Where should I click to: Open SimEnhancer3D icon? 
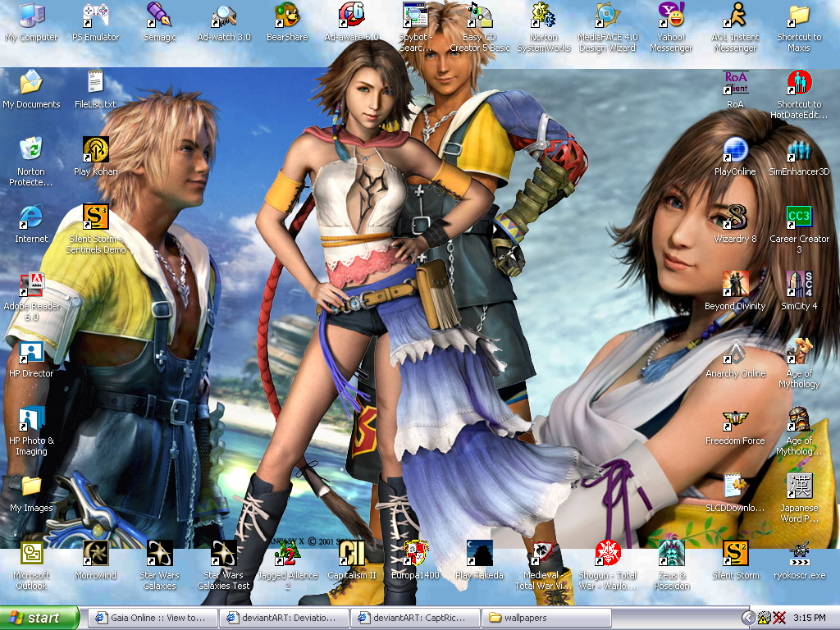point(799,157)
